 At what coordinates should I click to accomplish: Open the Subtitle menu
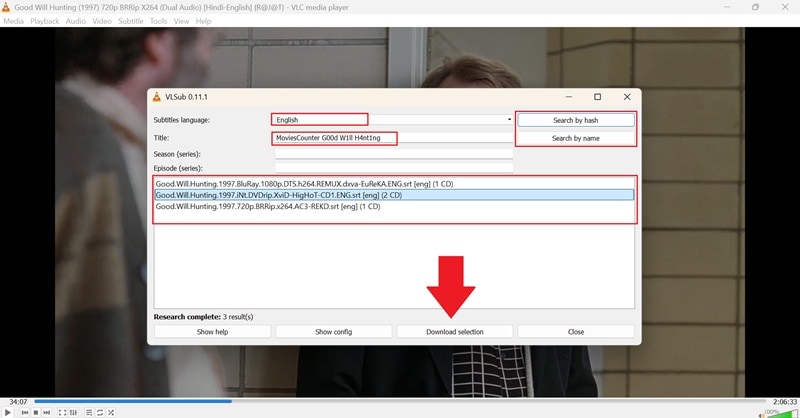point(131,21)
